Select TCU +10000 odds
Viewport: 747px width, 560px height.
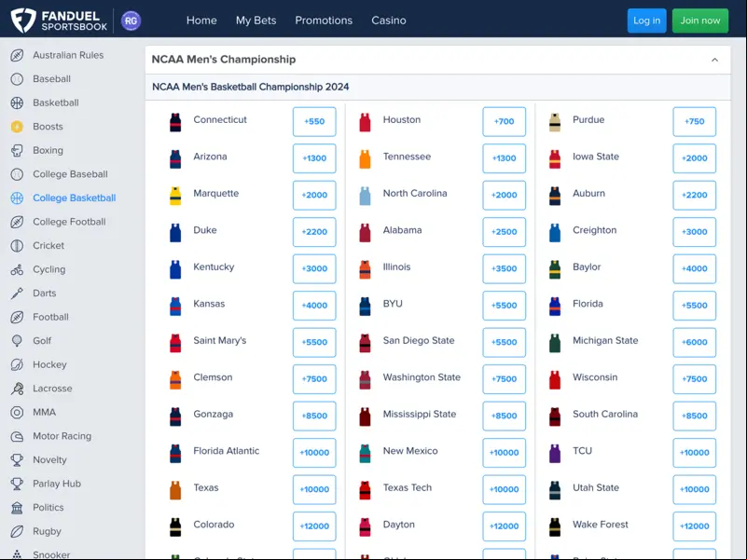pyautogui.click(x=694, y=453)
